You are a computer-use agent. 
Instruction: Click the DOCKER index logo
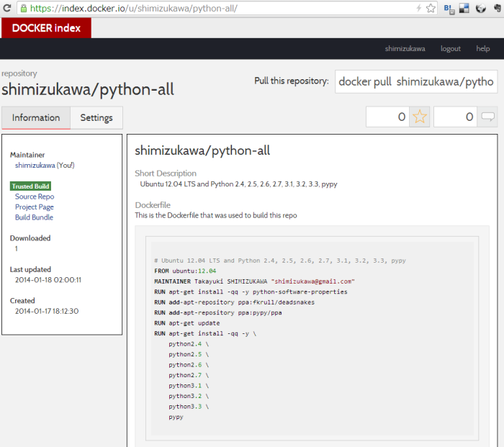(x=46, y=28)
